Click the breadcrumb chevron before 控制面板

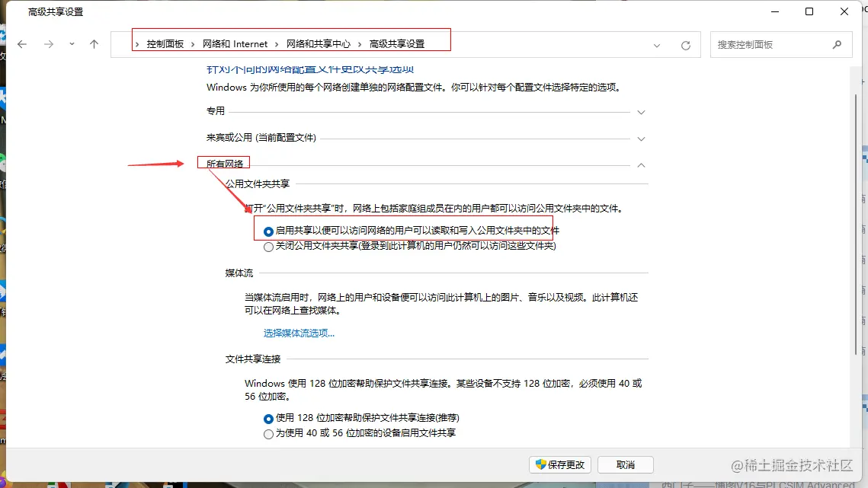pos(137,44)
